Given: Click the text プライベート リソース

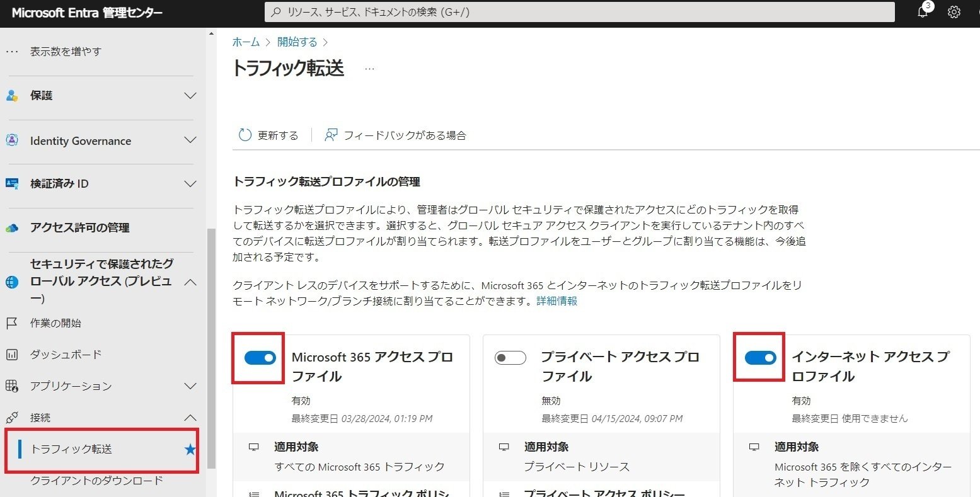Looking at the screenshot, I should 577,467.
